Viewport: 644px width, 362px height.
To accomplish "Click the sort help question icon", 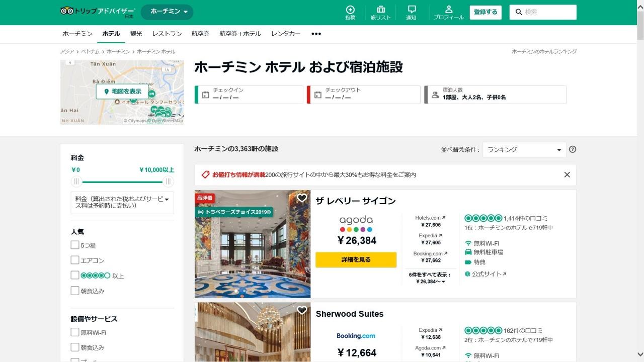I will click(x=573, y=149).
